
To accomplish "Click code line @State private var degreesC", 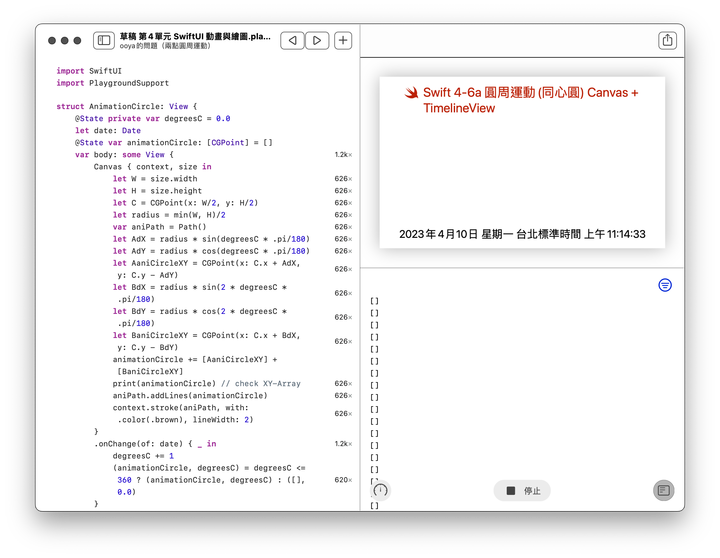I will (x=152, y=118).
